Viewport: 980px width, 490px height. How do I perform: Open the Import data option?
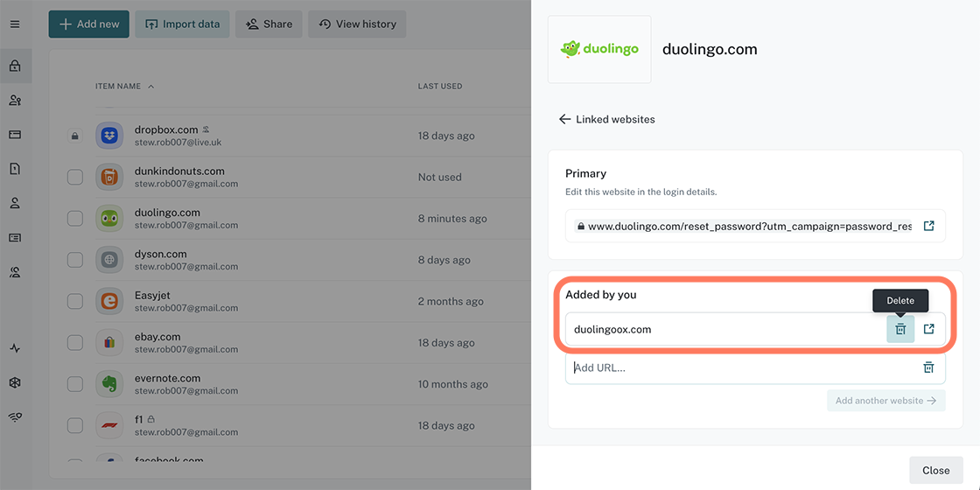click(x=183, y=24)
